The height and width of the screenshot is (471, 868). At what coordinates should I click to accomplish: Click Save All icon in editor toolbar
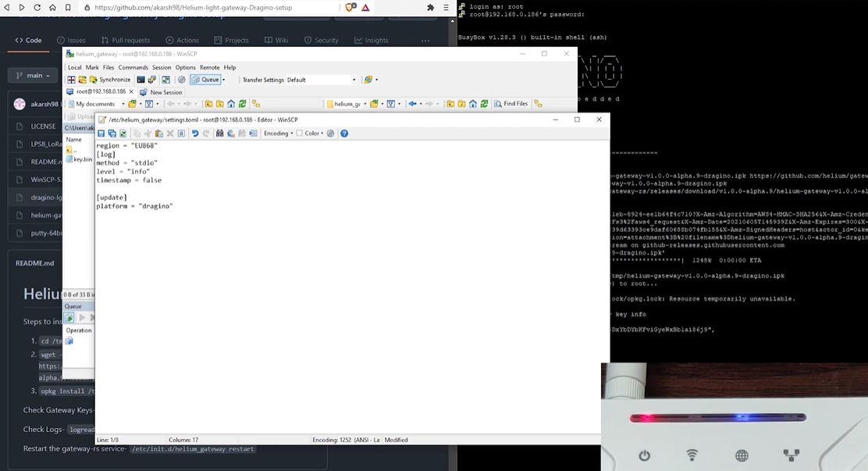click(112, 134)
